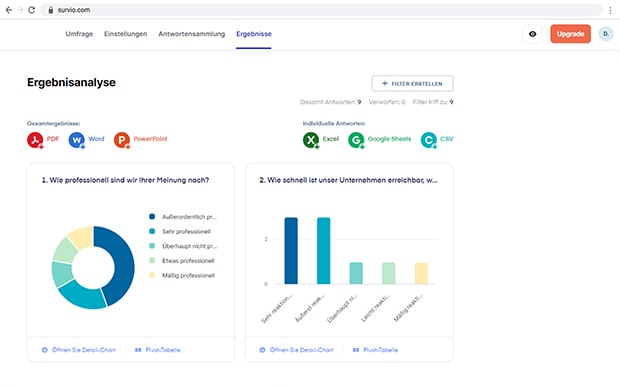620x387 pixels.
Task: Download individual answers as Excel
Action: pos(321,140)
